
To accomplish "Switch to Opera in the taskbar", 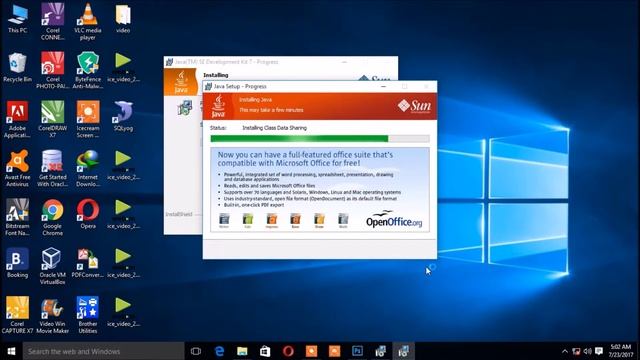I will click(x=288, y=351).
